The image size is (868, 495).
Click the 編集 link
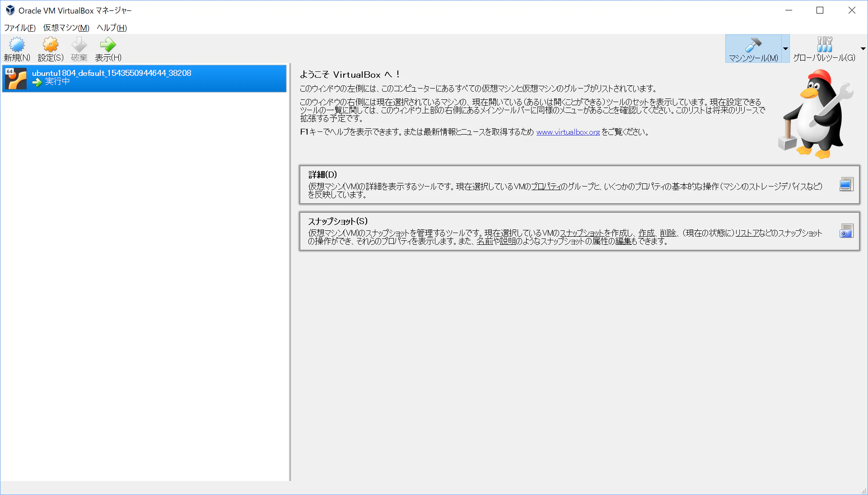click(623, 241)
